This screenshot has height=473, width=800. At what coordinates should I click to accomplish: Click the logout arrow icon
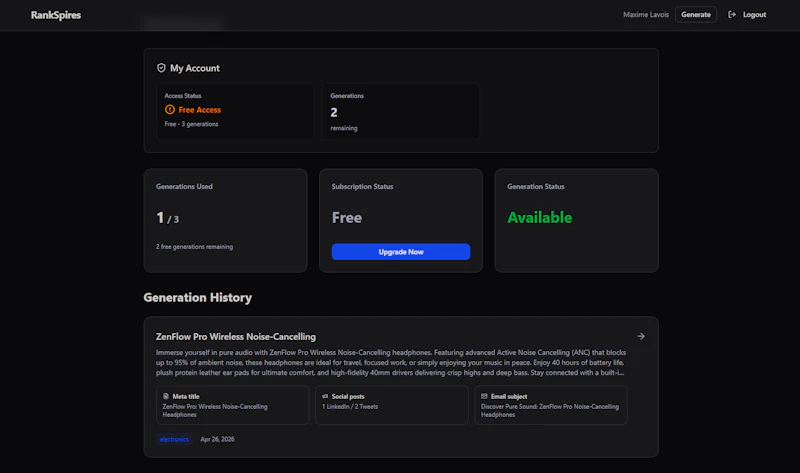(732, 14)
